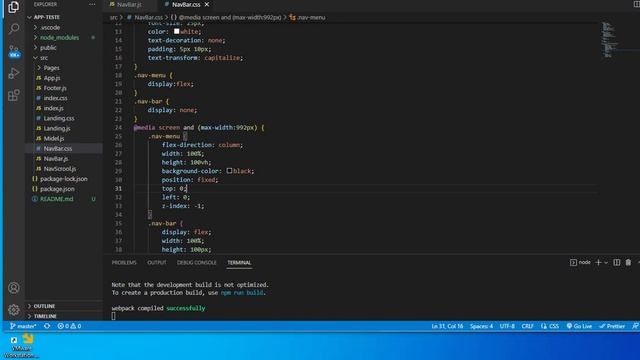Open App.js in the explorer
Viewport: 640px width, 360px height.
click(52, 78)
